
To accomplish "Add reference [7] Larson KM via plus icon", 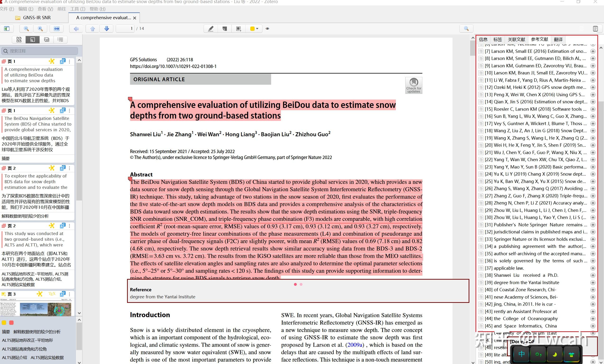I will 593,51.
